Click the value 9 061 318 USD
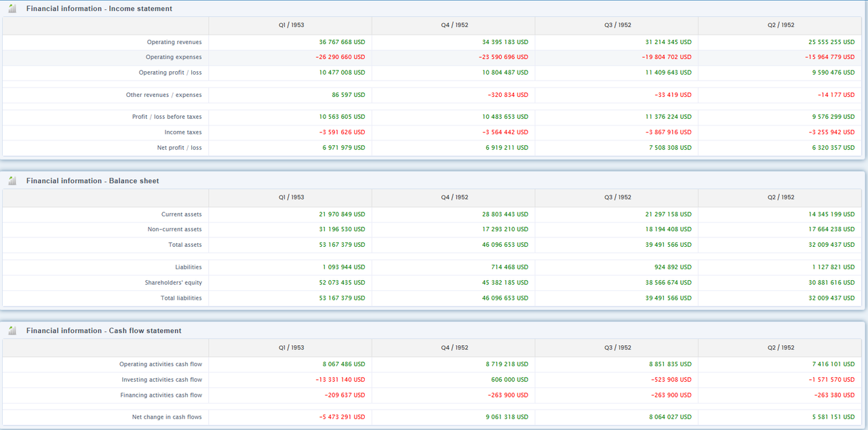 point(507,417)
